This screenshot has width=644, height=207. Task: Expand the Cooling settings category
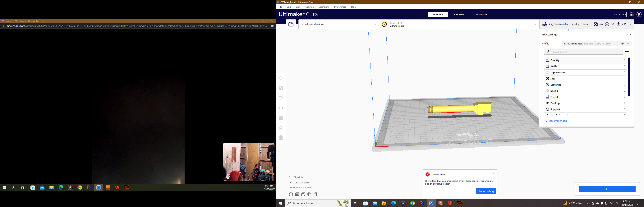(585, 103)
